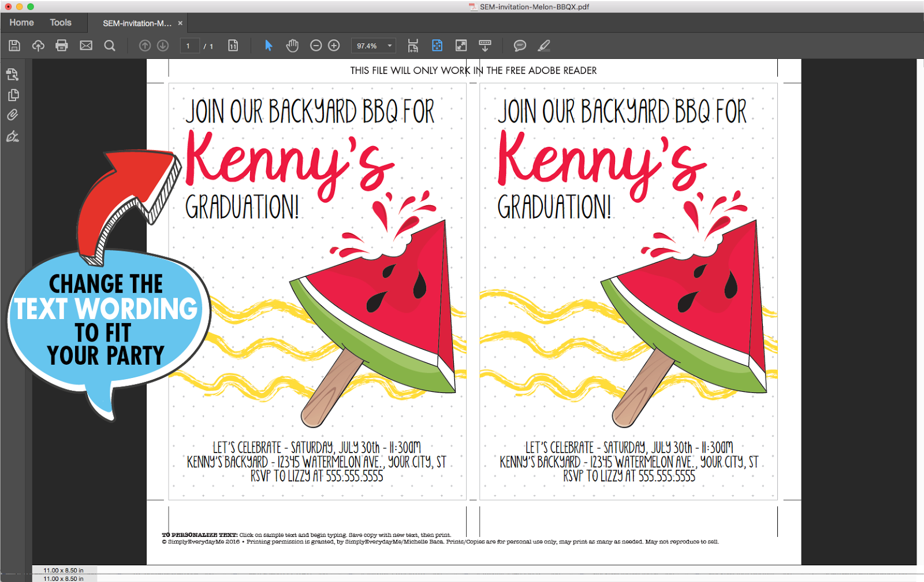Print the invitation PDF
This screenshot has height=582, width=924.
[x=62, y=45]
